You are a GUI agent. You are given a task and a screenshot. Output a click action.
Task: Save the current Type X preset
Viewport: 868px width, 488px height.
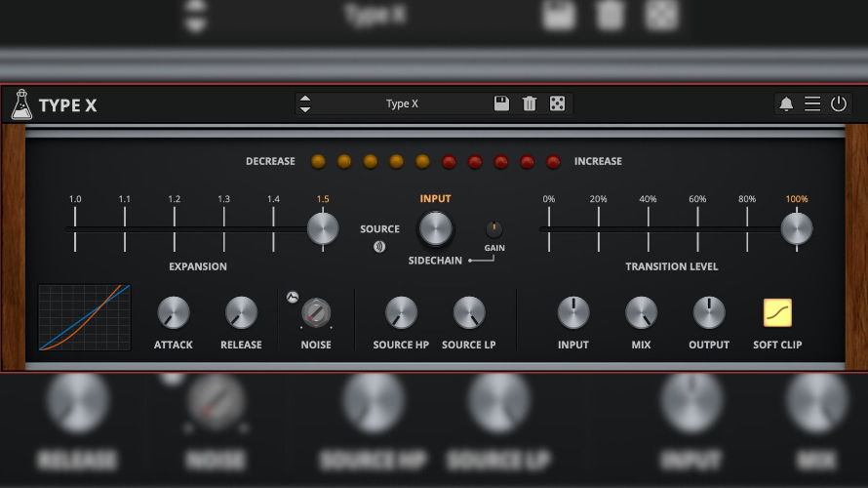(501, 103)
